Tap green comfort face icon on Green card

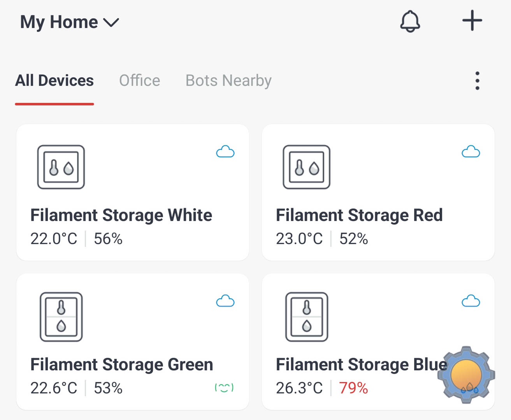[224, 388]
